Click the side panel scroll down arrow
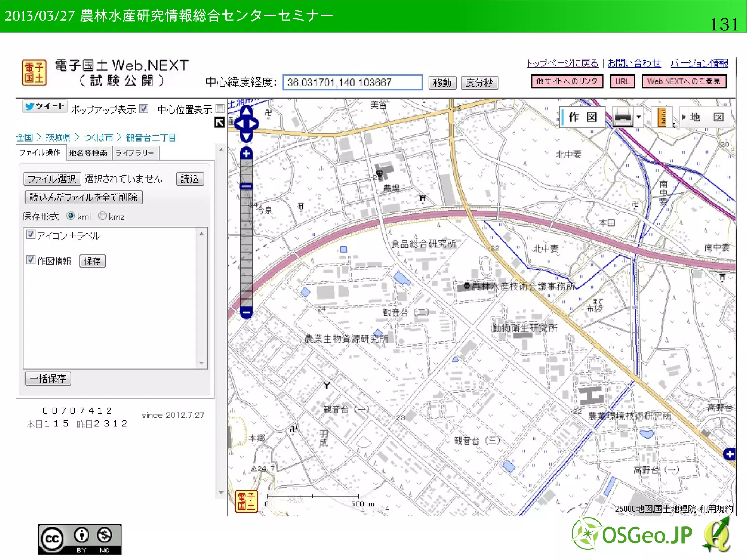Screen dimensions: 747x560 (221, 493)
